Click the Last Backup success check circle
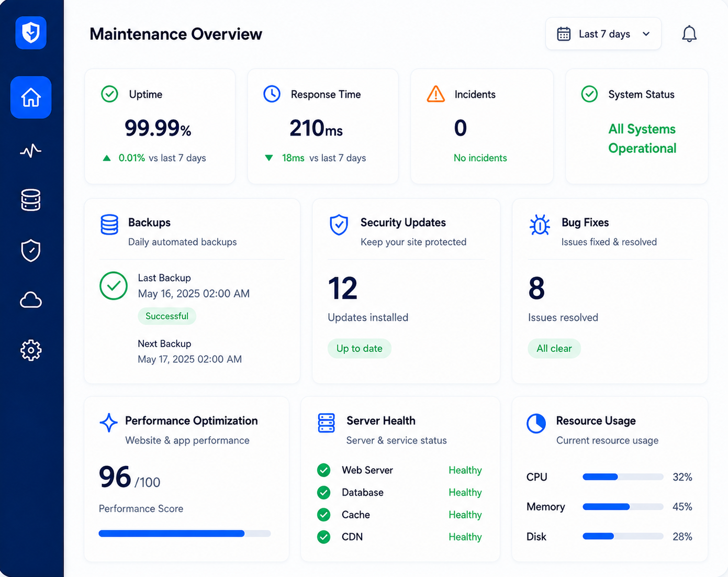This screenshot has width=728, height=577. click(x=114, y=285)
